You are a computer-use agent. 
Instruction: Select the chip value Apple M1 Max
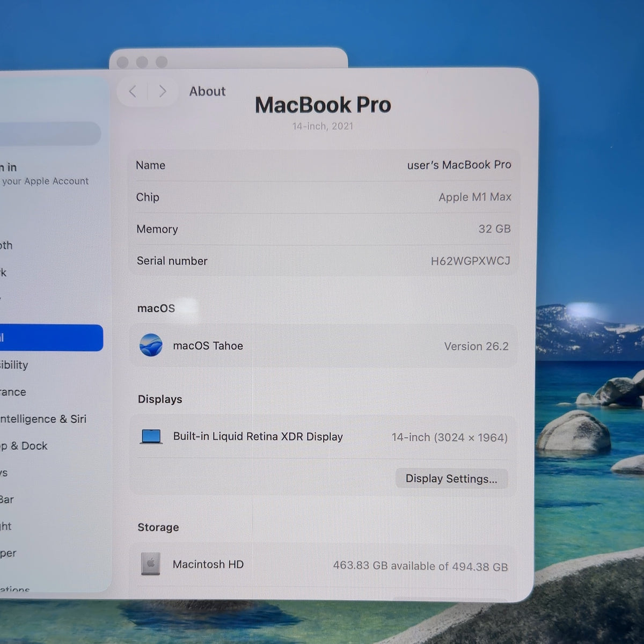(474, 197)
